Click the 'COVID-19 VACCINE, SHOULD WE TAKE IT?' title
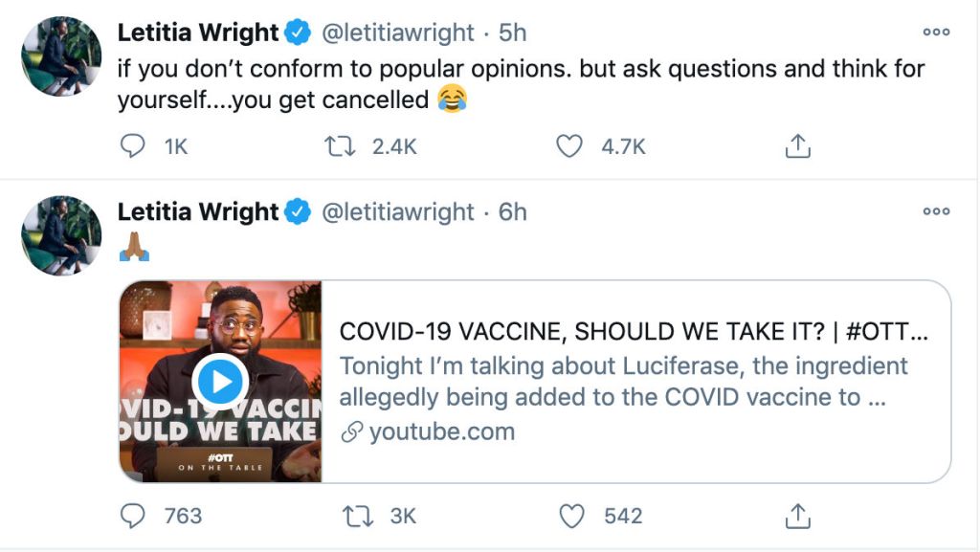Screen dimensions: 980x552 point(634,332)
